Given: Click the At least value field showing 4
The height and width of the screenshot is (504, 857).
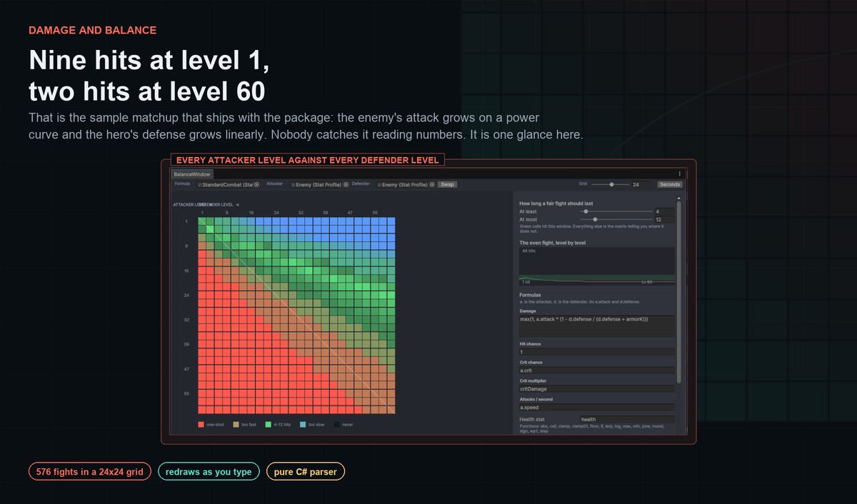Looking at the screenshot, I should pos(664,211).
